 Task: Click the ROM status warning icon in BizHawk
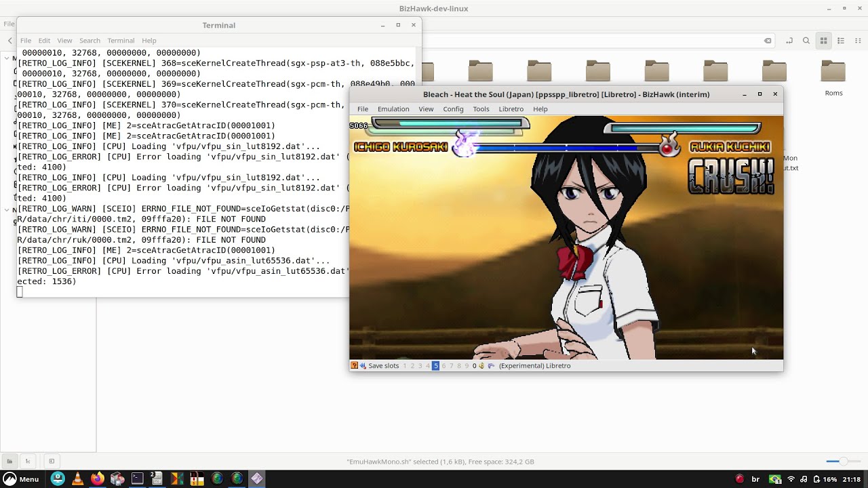pyautogui.click(x=354, y=366)
